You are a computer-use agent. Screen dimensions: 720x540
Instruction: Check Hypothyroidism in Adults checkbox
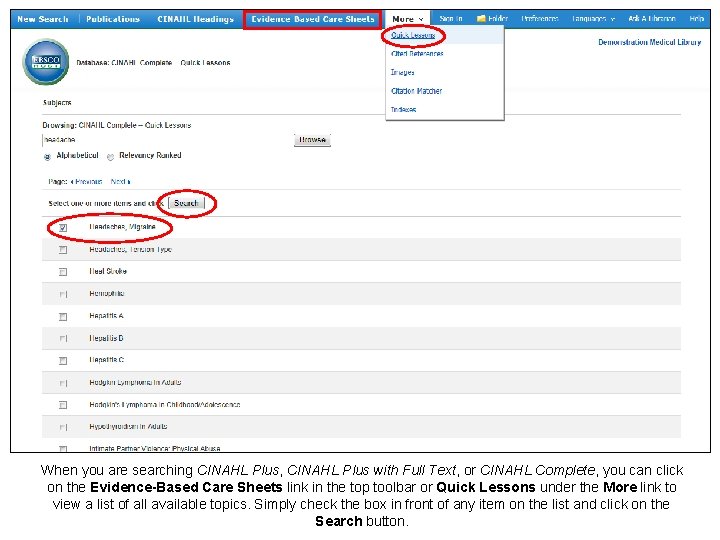[x=63, y=428]
